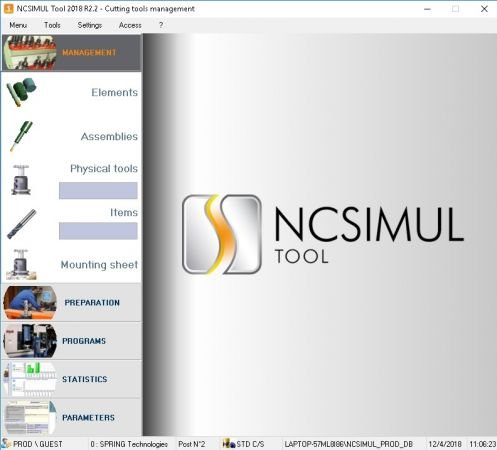497x450 pixels.
Task: Click the NCSIMUL app icon in title bar
Action: click(x=9, y=9)
